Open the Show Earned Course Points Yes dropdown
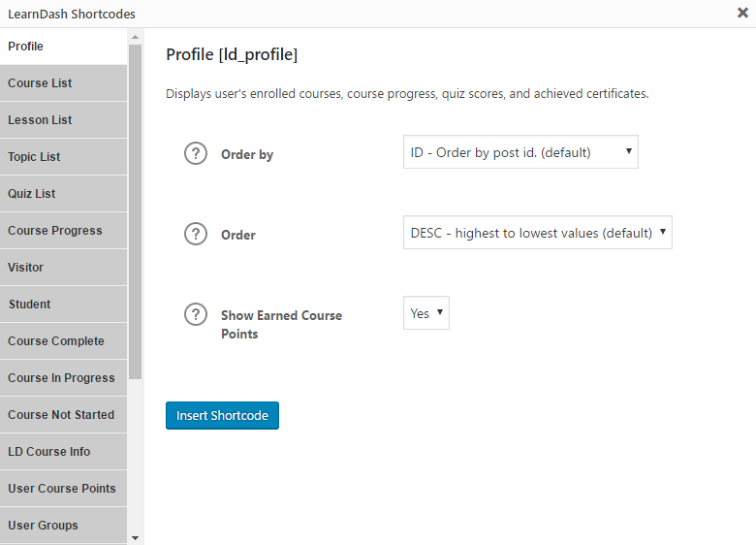This screenshot has width=756, height=545. click(x=425, y=313)
